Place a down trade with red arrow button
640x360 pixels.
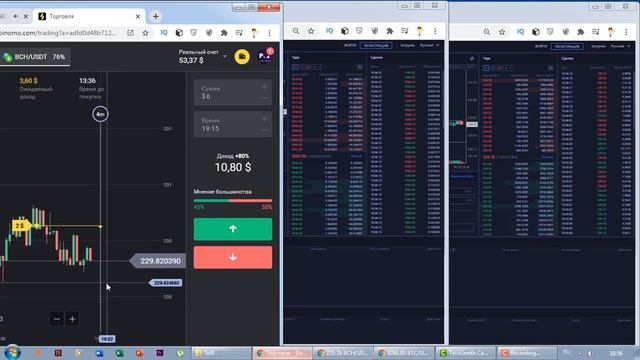pos(233,257)
